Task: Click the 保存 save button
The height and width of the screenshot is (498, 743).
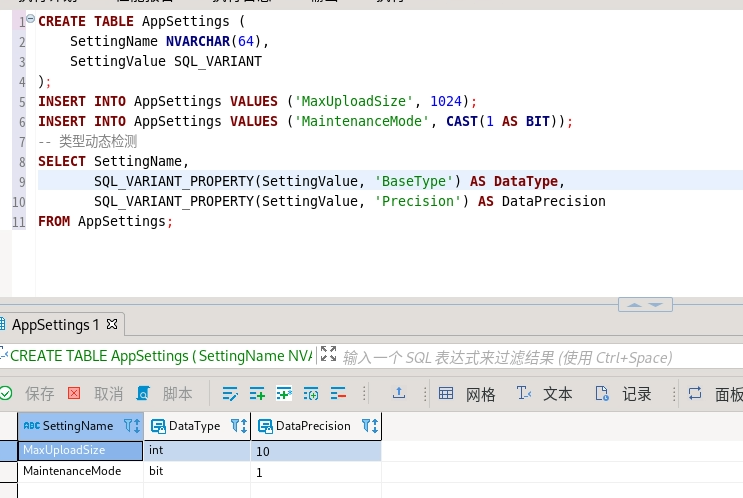Action: (28, 394)
